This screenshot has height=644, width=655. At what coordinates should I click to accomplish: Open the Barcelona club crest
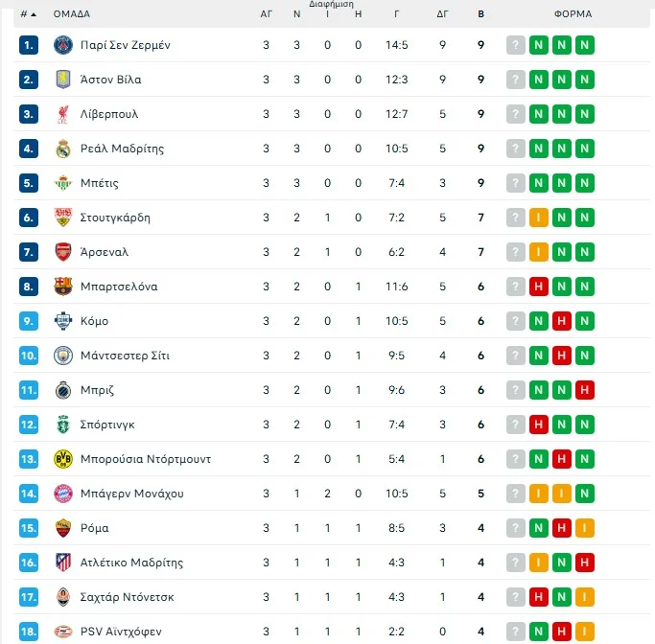[63, 287]
